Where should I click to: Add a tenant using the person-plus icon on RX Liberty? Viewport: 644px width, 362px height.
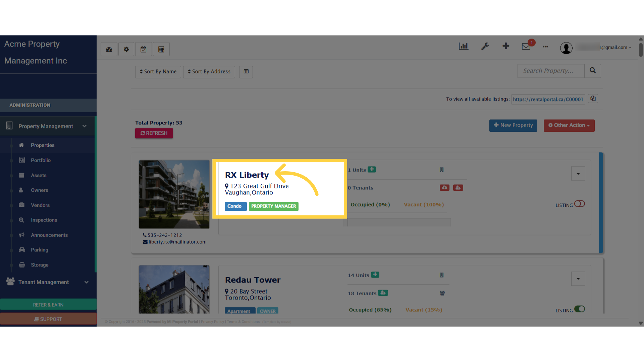click(458, 187)
